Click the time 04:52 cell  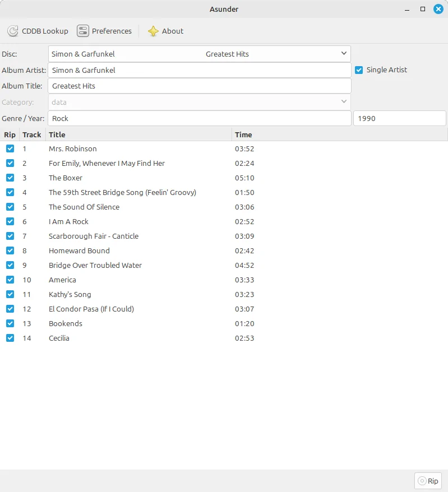pos(244,265)
